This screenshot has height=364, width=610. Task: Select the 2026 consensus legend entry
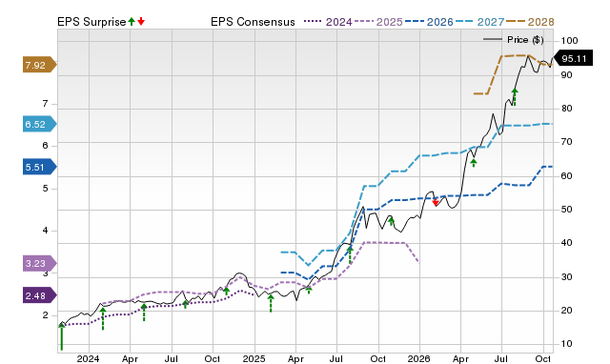click(429, 22)
